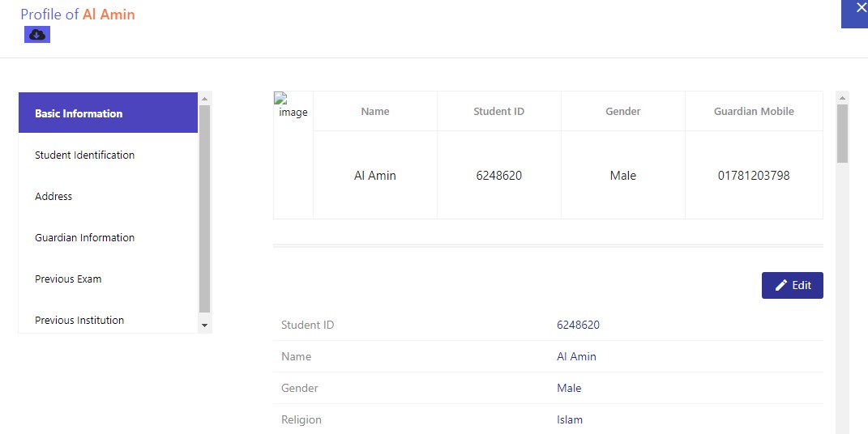Click the guardian mobile number 01781203798
Viewport: 868px width, 434px height.
tap(754, 175)
